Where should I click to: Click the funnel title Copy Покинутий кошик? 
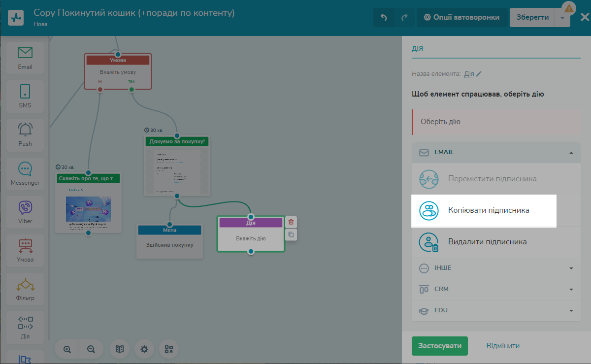click(x=134, y=13)
